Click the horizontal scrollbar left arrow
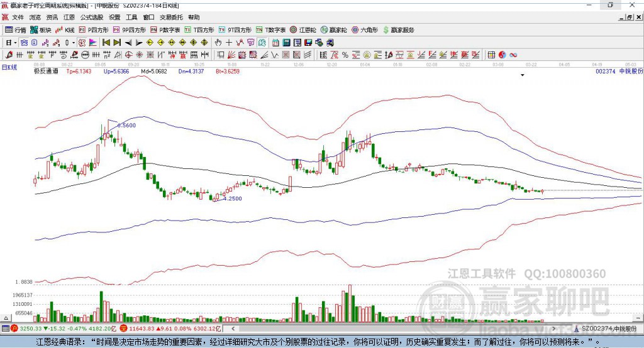 coord(233,329)
